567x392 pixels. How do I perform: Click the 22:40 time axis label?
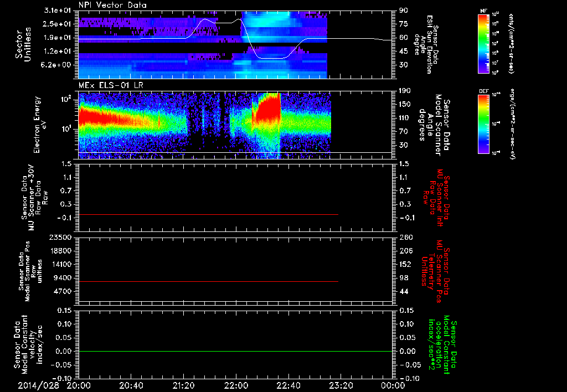(x=288, y=386)
